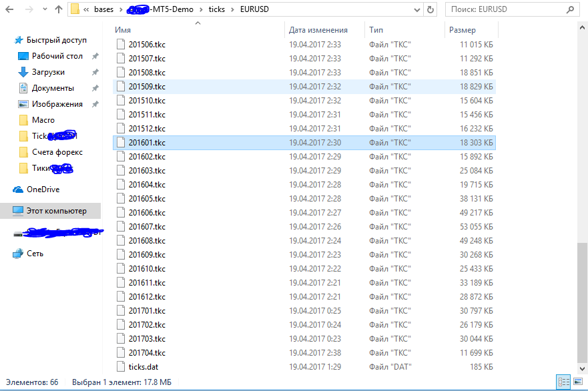This screenshot has height=391, width=588.
Task: Select file 201612.tkc
Action: point(304,297)
